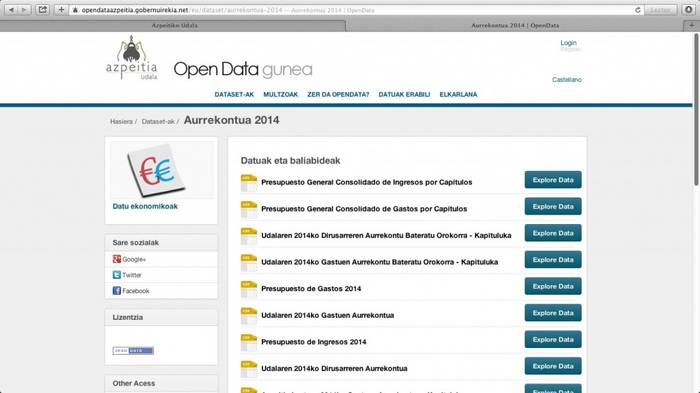
Task: Open Udalaren 2014ko Gastuen Aurrekontu Bateratu Orokorra - Kapituluka
Action: pyautogui.click(x=379, y=262)
